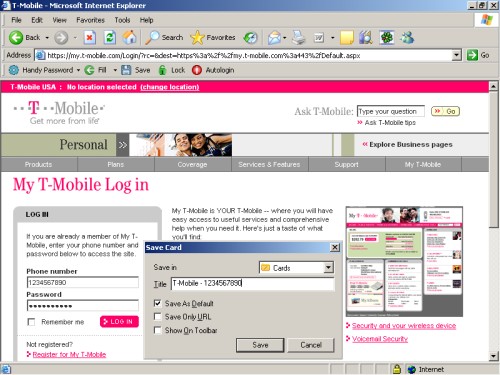Open the Help menu
Image resolution: width=500 pixels, height=375 pixels.
tap(146, 20)
